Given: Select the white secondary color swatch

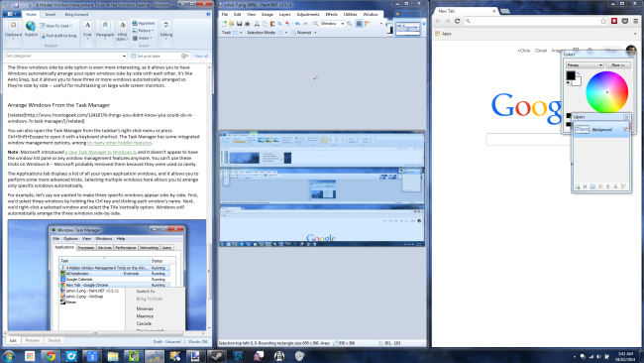Looking at the screenshot, I should [x=578, y=82].
